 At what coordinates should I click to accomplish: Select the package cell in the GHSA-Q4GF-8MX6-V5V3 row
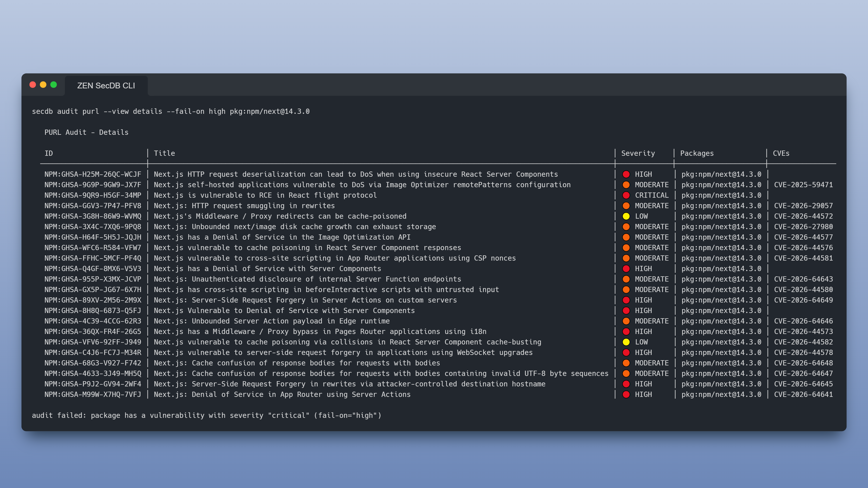[x=721, y=268]
